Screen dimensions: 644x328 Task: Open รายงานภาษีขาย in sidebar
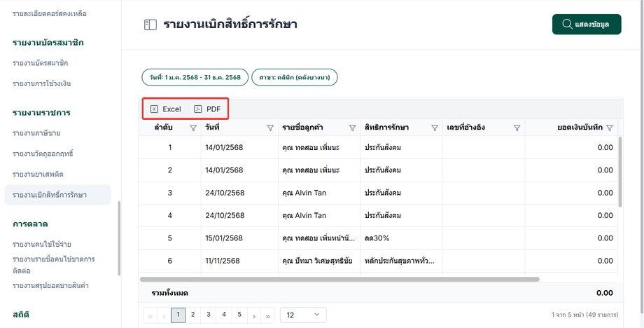click(36, 133)
